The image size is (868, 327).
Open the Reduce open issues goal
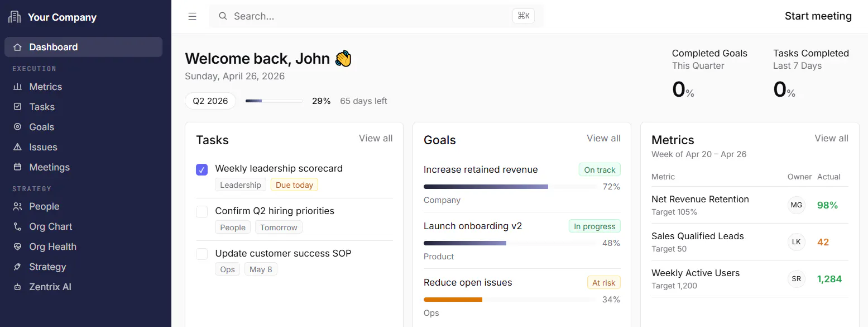[468, 282]
